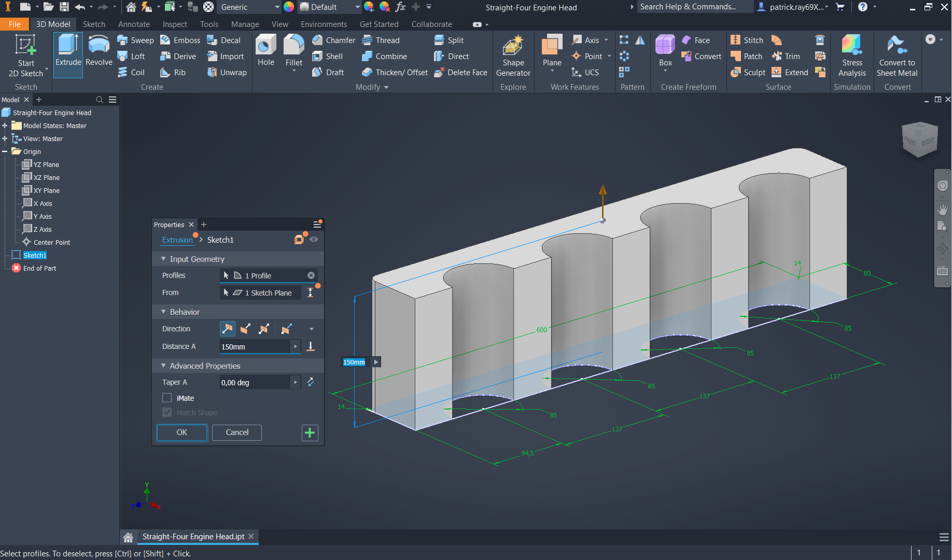
Task: Confirm extrusion with OK button
Action: [x=182, y=432]
